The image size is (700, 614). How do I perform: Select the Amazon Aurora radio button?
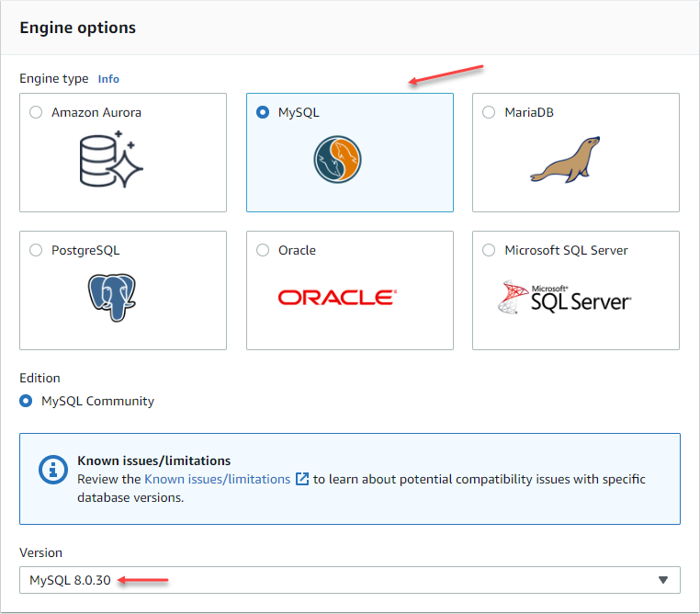[x=36, y=112]
